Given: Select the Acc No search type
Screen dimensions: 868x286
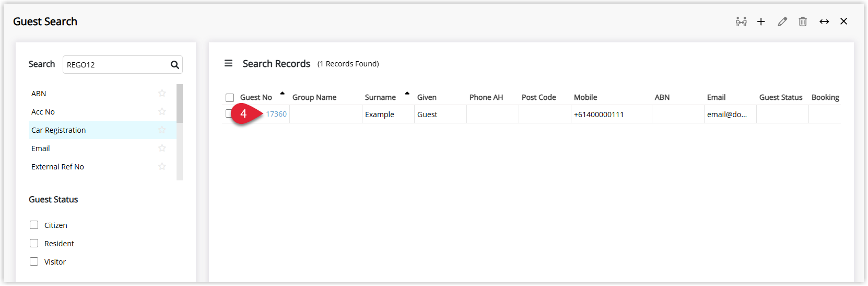Looking at the screenshot, I should click(x=102, y=112).
